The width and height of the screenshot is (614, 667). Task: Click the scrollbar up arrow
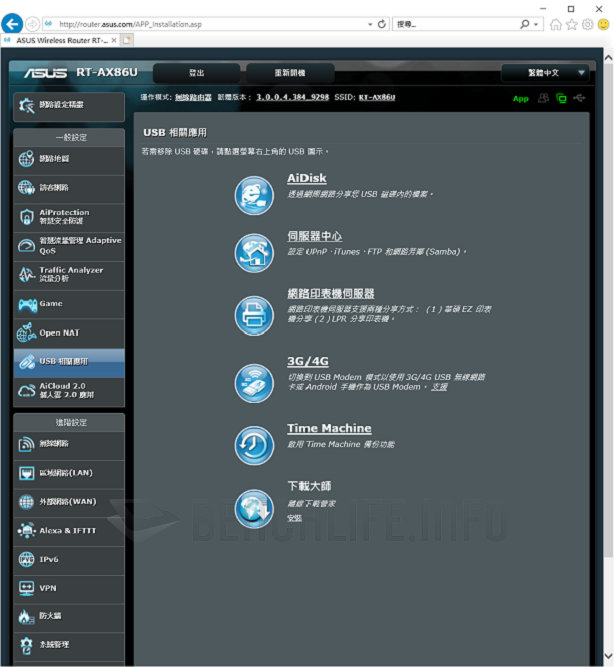(608, 58)
